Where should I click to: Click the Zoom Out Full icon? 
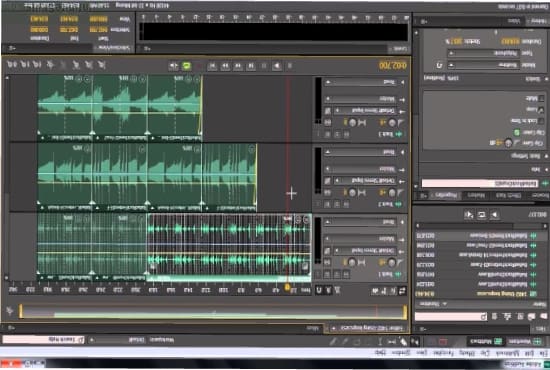coord(51,65)
